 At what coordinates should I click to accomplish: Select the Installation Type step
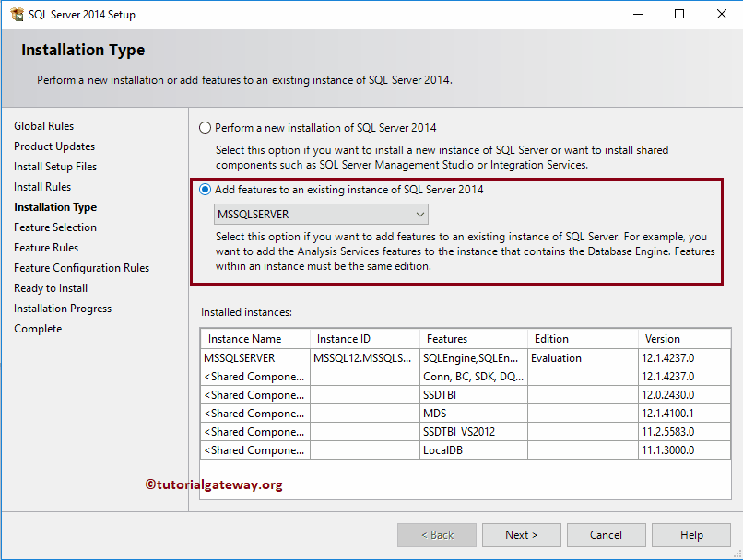pyautogui.click(x=52, y=206)
